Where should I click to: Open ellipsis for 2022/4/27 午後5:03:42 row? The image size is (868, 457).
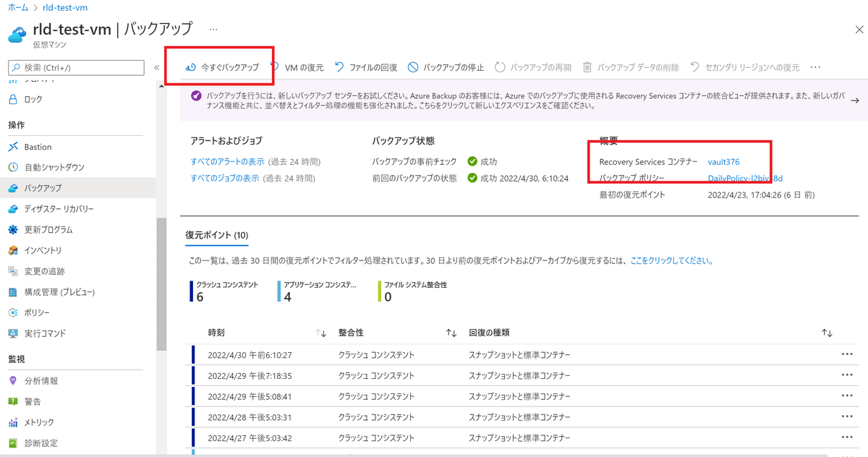pyautogui.click(x=848, y=438)
